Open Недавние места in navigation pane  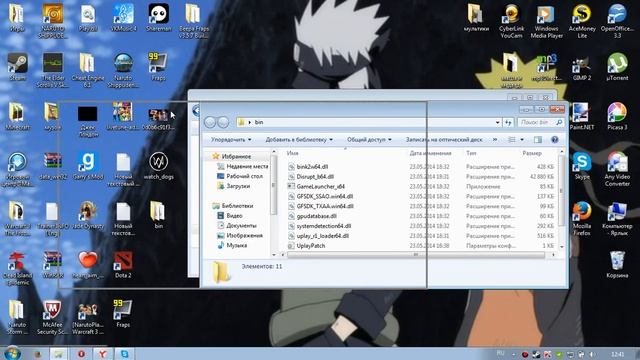click(242, 167)
